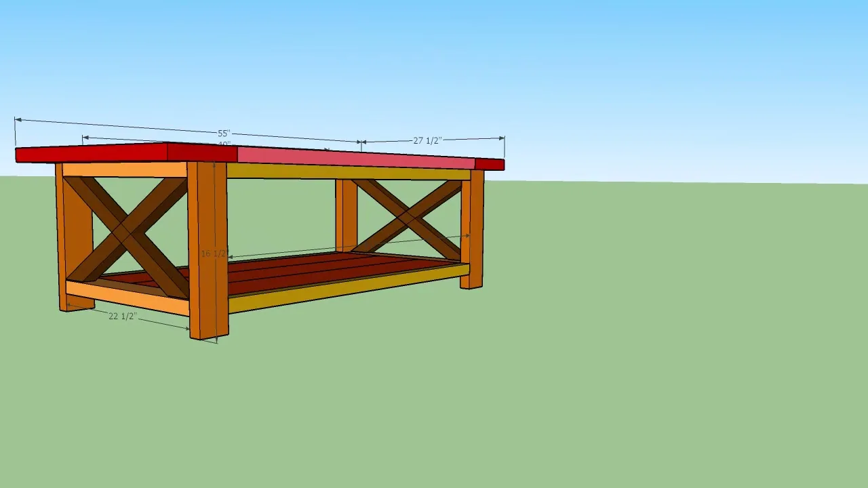Select the front corner table leg

tap(208, 249)
